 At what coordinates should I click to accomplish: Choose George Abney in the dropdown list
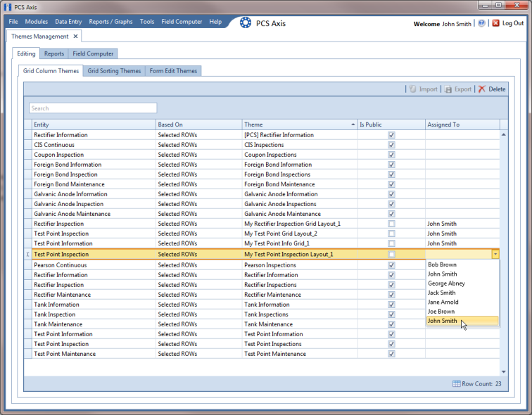pyautogui.click(x=462, y=283)
